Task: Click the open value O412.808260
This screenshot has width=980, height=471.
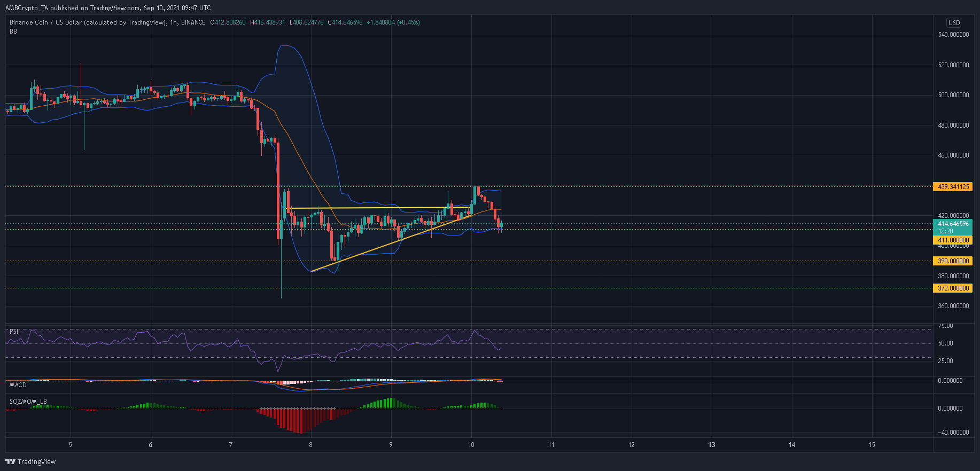Action: pyautogui.click(x=228, y=22)
